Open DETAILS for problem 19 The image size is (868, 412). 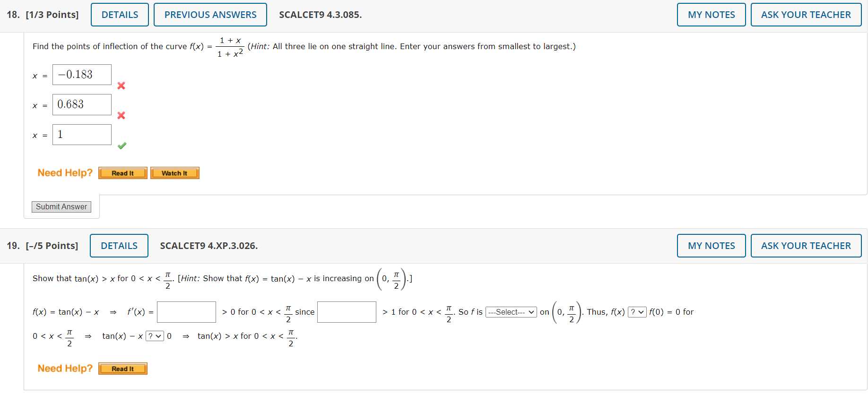point(119,245)
